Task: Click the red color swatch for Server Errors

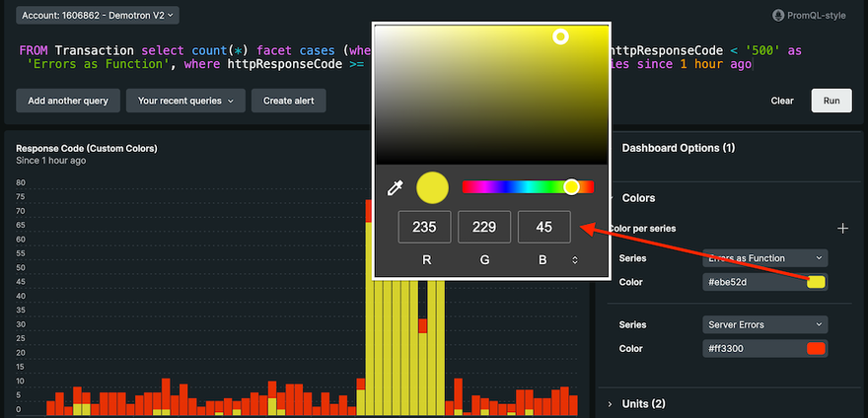Action: 816,349
